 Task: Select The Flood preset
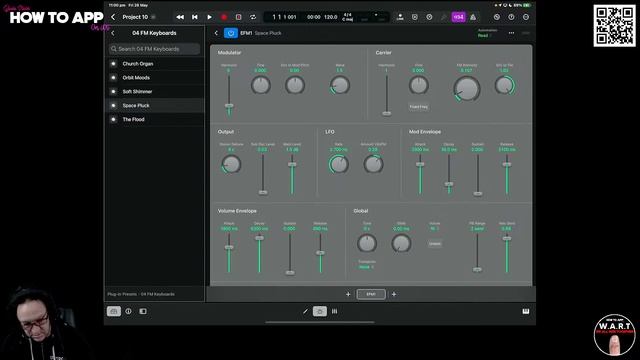[155, 119]
